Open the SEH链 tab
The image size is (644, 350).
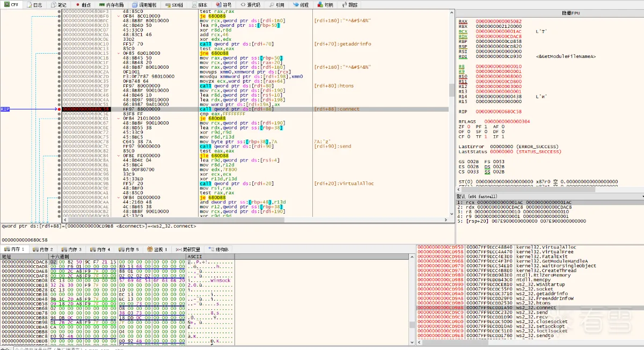(x=174, y=4)
